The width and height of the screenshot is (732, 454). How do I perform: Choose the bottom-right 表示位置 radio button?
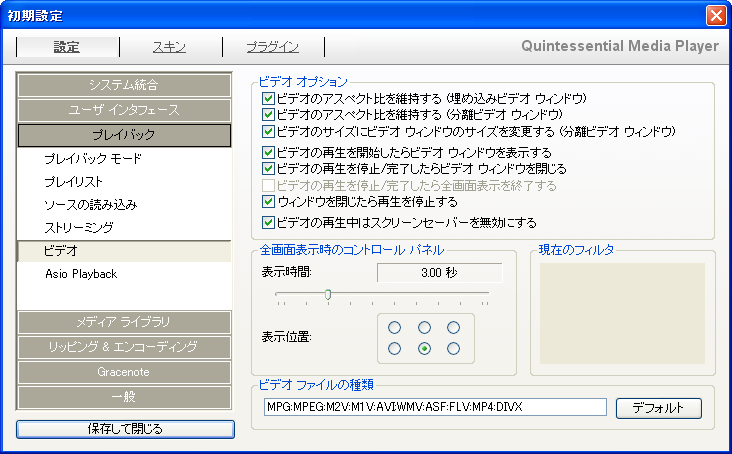click(x=455, y=348)
